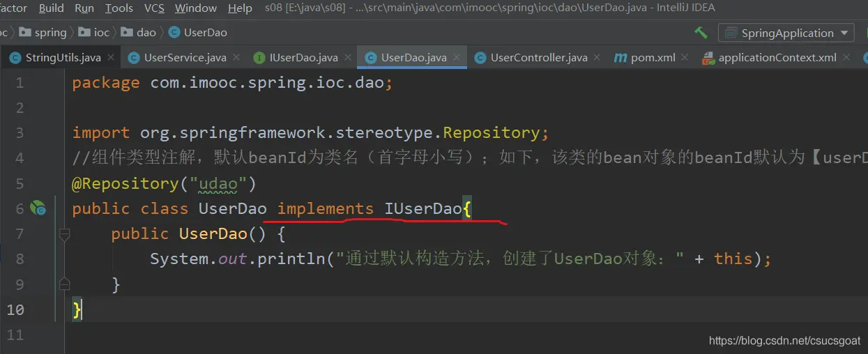The width and height of the screenshot is (868, 354).
Task: Click the folder icon before dao breadcrumb
Action: [127, 33]
